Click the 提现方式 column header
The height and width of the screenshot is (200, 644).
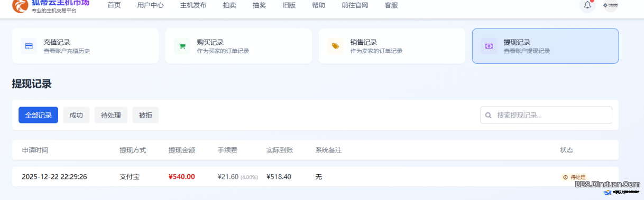(133, 150)
